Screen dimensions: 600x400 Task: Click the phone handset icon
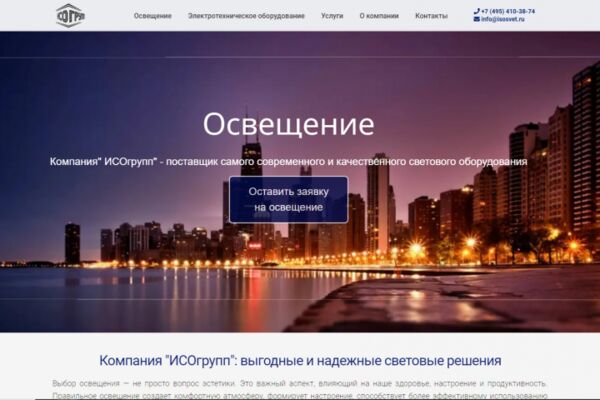point(476,11)
